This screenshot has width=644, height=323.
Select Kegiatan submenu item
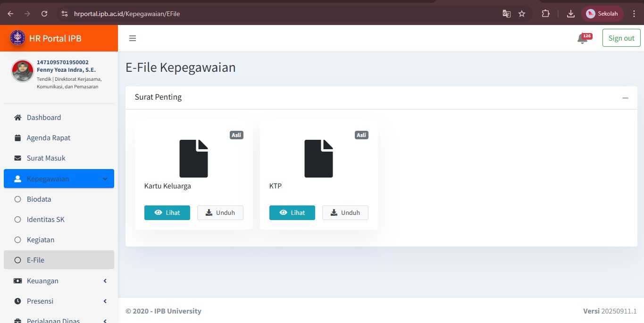click(41, 240)
